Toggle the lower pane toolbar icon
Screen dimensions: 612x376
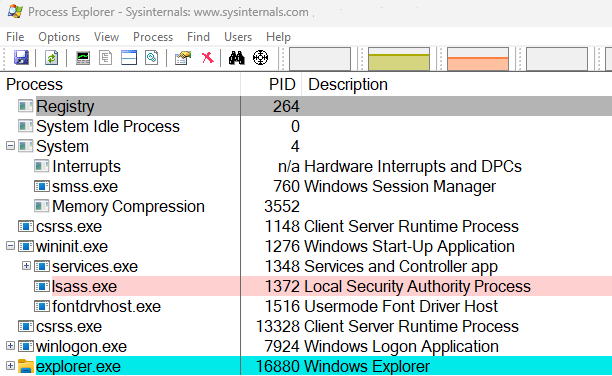pyautogui.click(x=129, y=58)
